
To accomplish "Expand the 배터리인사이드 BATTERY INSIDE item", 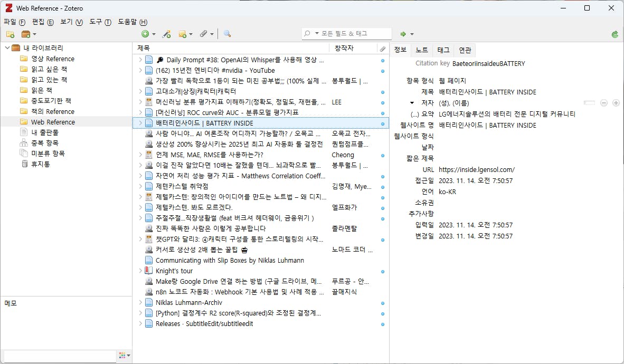I will (x=140, y=123).
